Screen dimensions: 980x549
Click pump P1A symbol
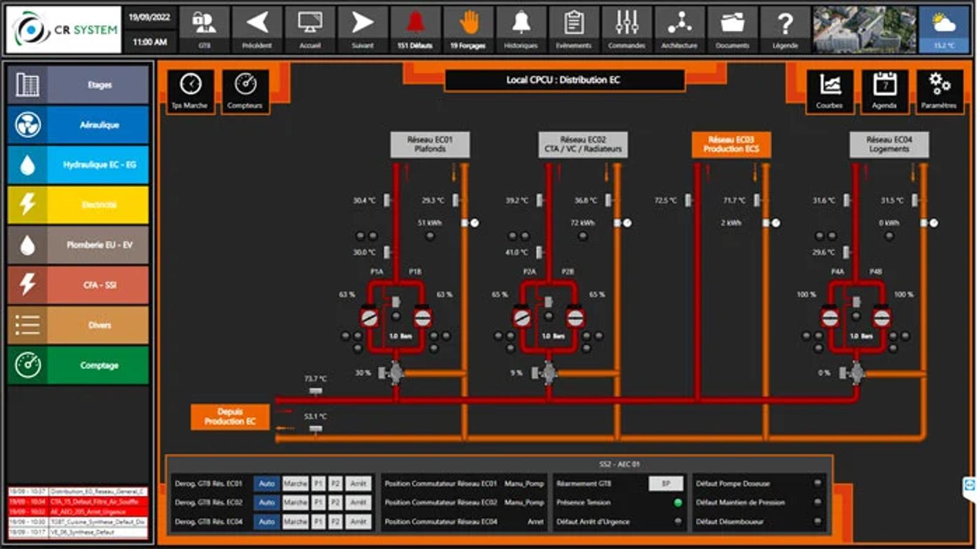pos(369,317)
